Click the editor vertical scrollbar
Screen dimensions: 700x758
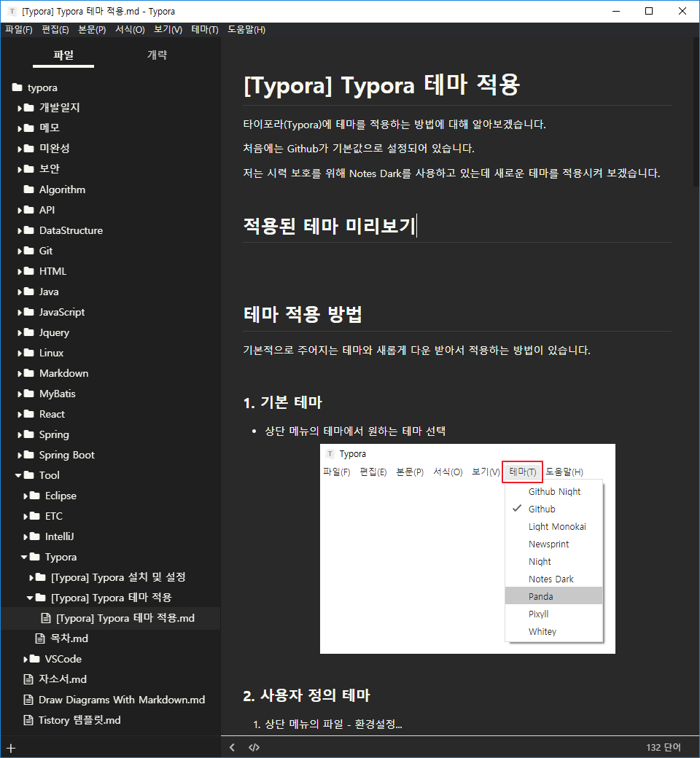tap(696, 112)
